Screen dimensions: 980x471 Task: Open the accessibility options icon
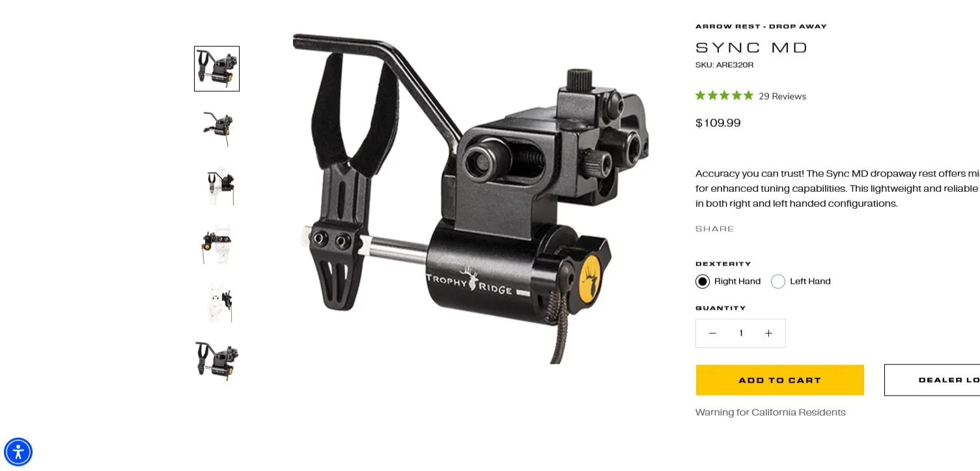pos(18,452)
